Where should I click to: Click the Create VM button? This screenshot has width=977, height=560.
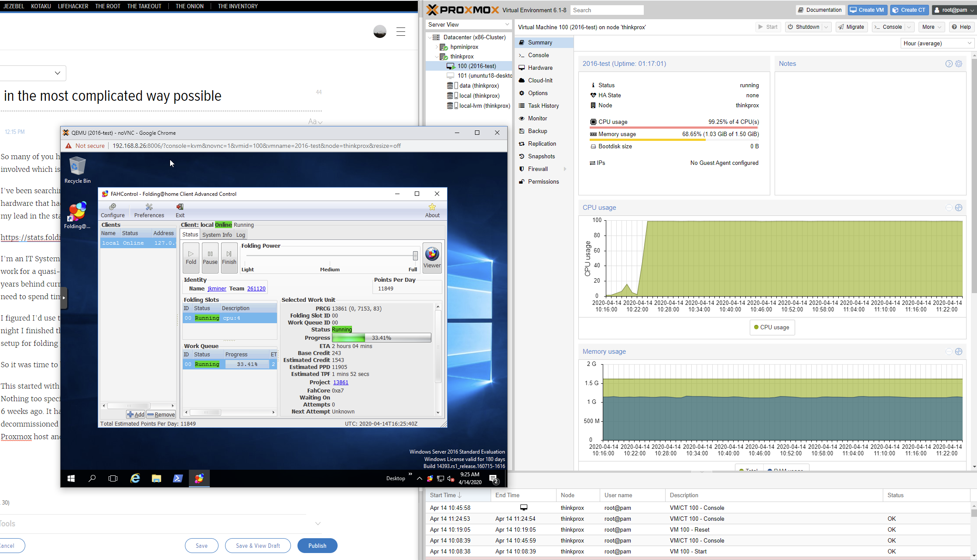(x=867, y=10)
